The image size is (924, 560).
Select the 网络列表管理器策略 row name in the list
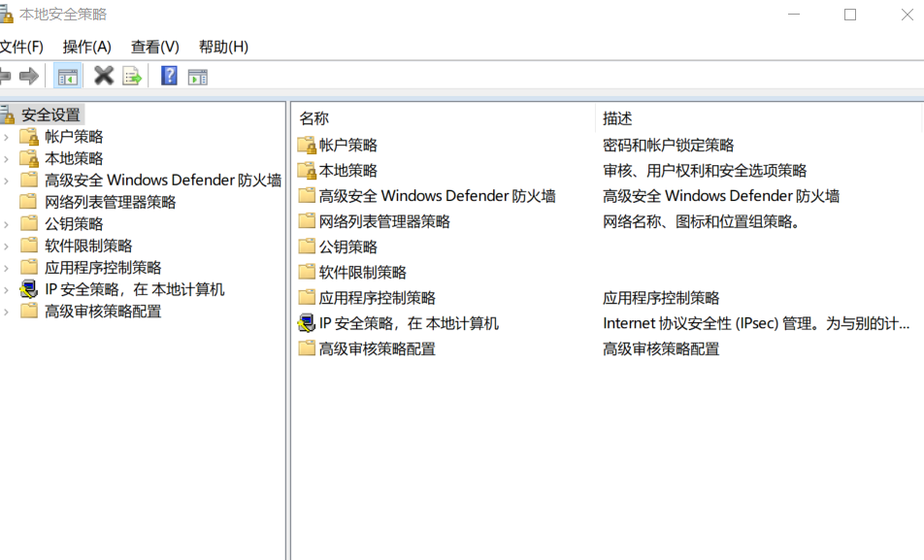(x=384, y=221)
